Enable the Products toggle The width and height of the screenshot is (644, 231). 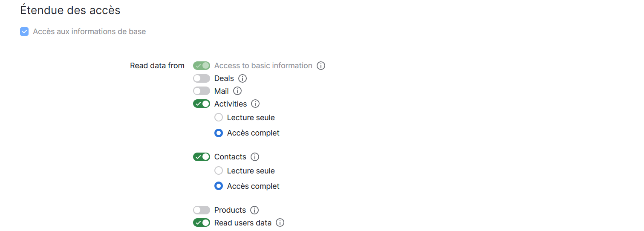click(202, 210)
